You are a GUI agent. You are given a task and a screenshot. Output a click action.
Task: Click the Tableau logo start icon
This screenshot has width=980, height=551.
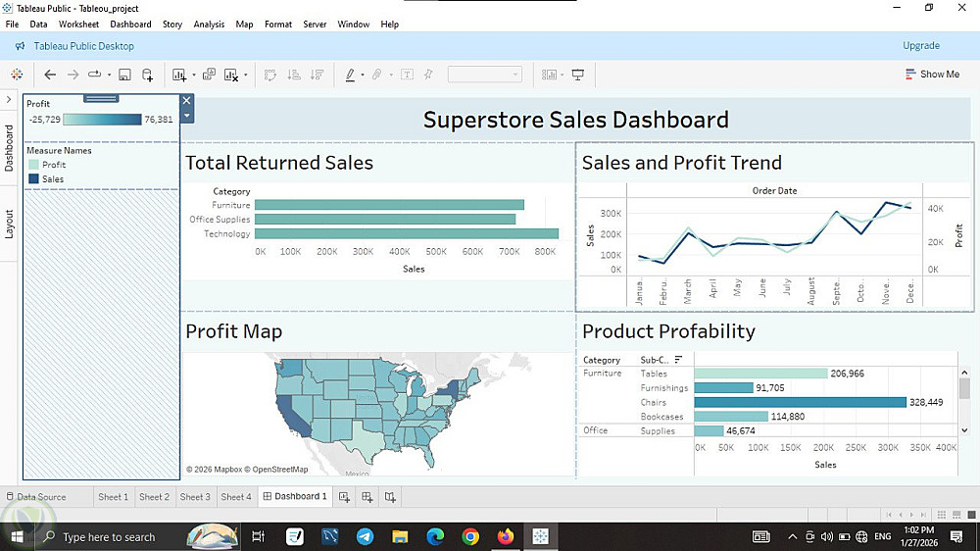(x=17, y=75)
